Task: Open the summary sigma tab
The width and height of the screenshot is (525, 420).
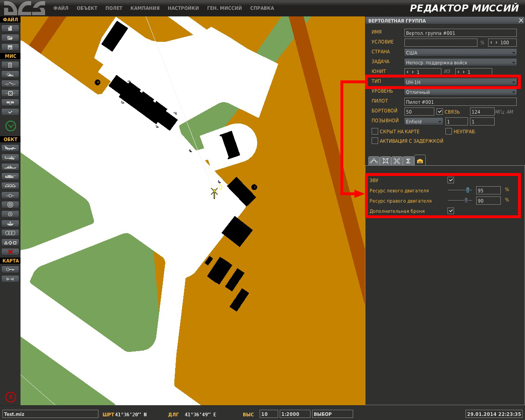Action: pos(408,161)
